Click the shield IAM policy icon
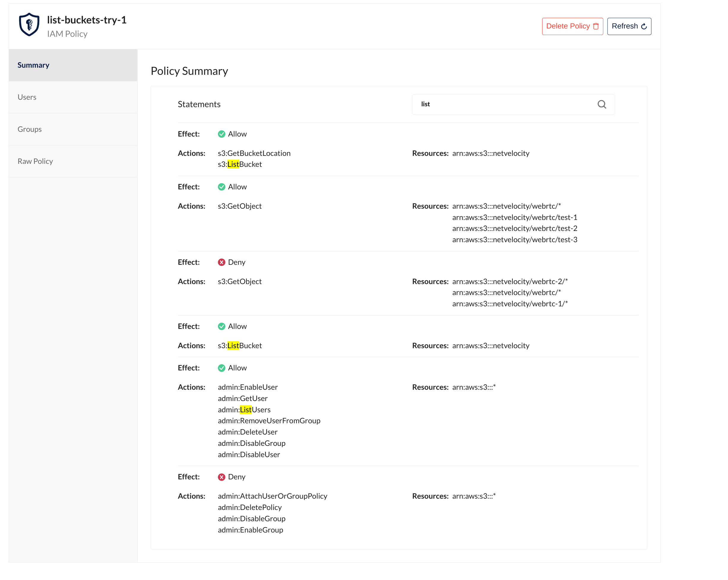Image resolution: width=728 pixels, height=580 pixels. (x=29, y=25)
